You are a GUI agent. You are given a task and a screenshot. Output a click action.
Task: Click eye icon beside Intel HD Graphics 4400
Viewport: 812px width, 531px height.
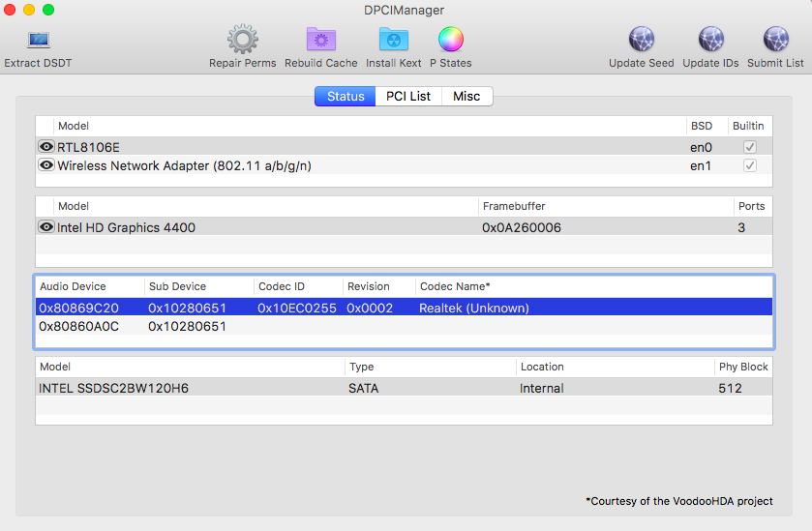click(46, 227)
